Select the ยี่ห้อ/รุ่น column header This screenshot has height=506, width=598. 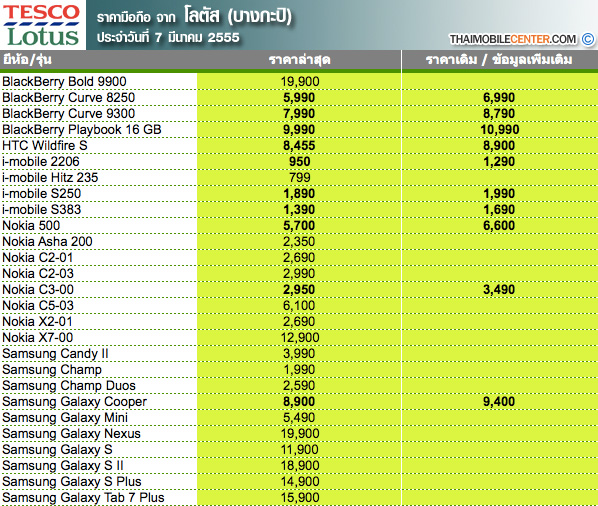[27, 60]
